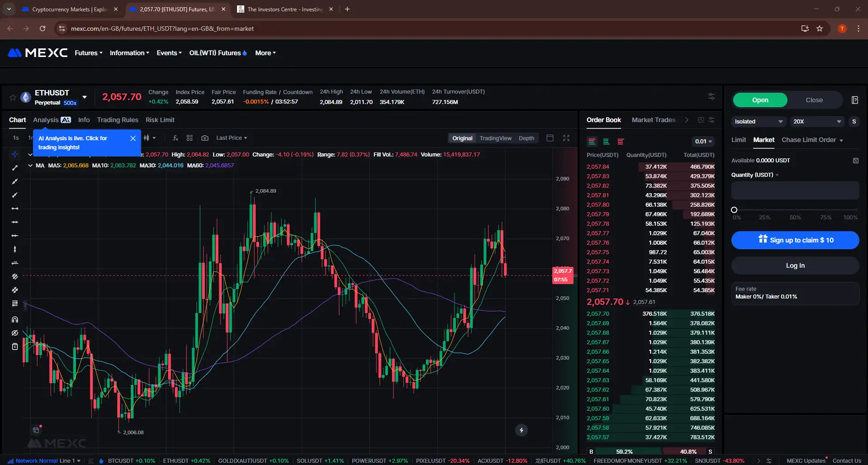868x465 pixels.
Task: Open the transfer funds icon beside Available
Action: tap(855, 161)
